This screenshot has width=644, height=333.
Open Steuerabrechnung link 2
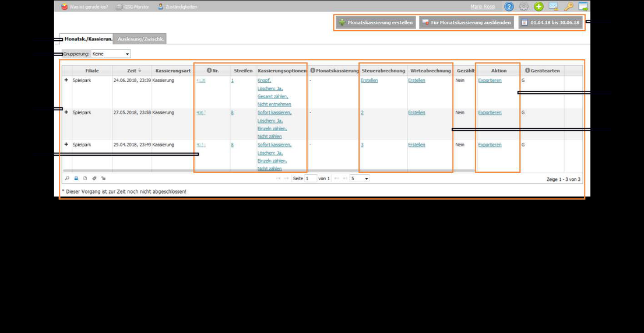(363, 113)
